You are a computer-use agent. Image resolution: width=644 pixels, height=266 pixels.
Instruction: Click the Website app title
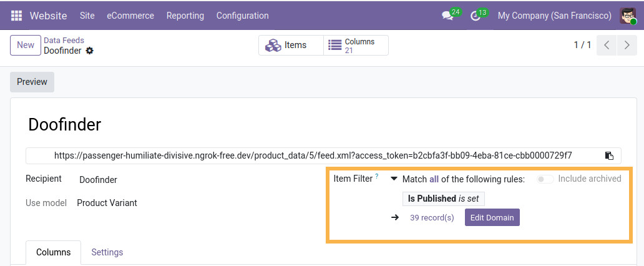click(x=49, y=16)
